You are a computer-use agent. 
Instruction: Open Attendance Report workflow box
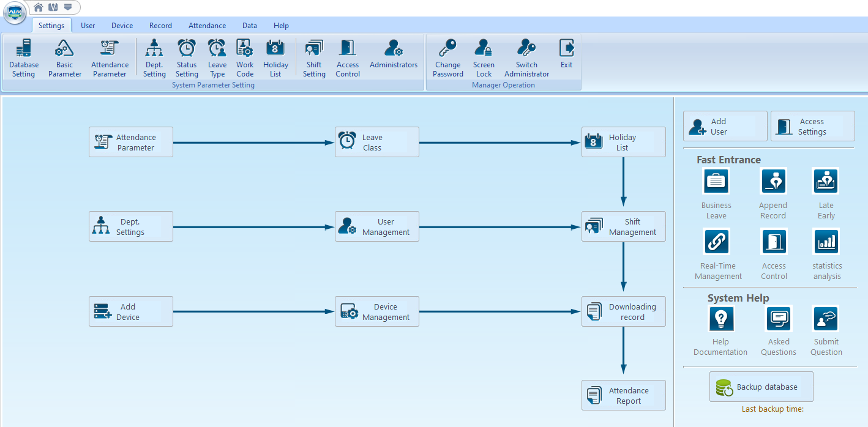click(x=623, y=395)
